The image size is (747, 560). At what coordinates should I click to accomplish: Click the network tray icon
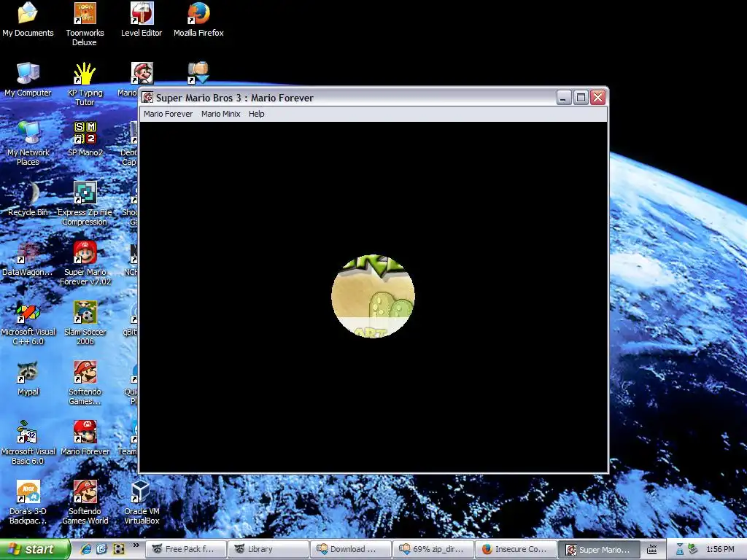tap(680, 550)
